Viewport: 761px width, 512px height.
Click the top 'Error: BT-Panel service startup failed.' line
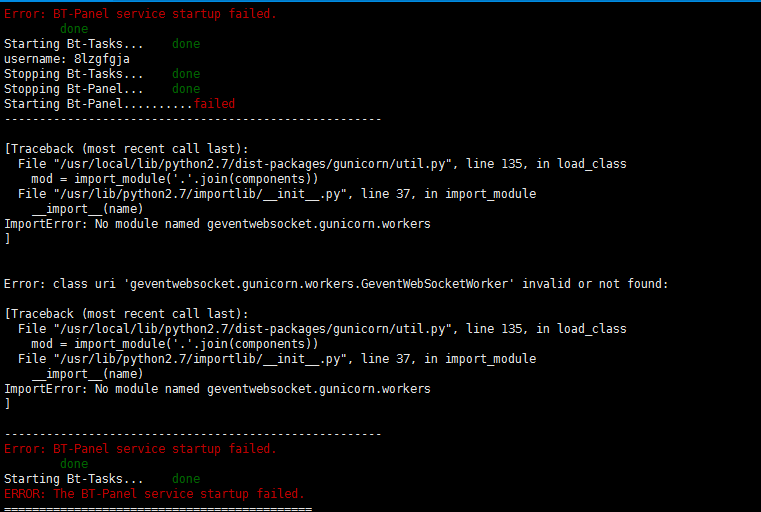pyautogui.click(x=140, y=14)
